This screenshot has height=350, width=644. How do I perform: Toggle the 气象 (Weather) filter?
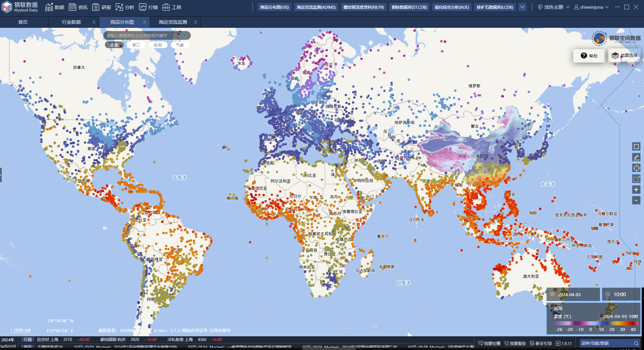tap(180, 45)
